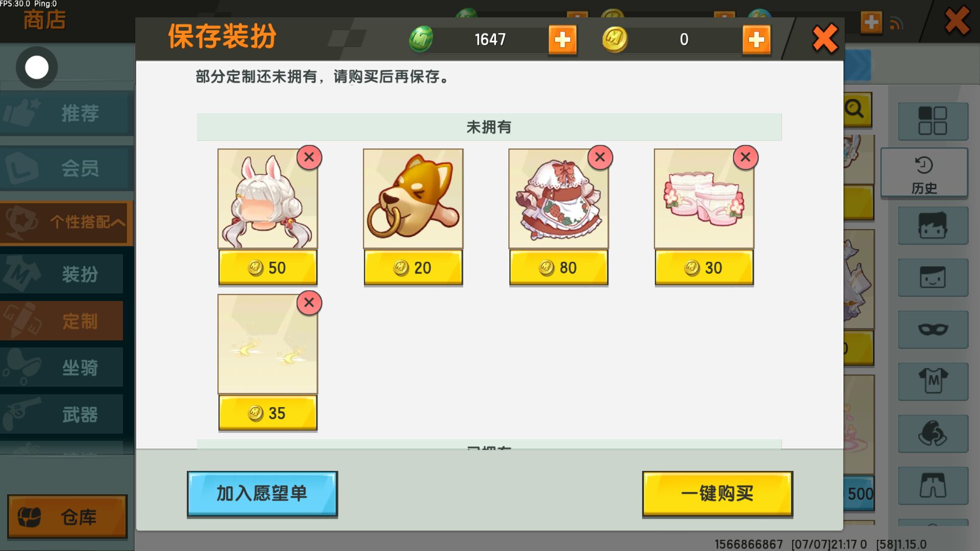This screenshot has width=980, height=551.
Task: Open the 坐骑 mounts tab
Action: (61, 367)
